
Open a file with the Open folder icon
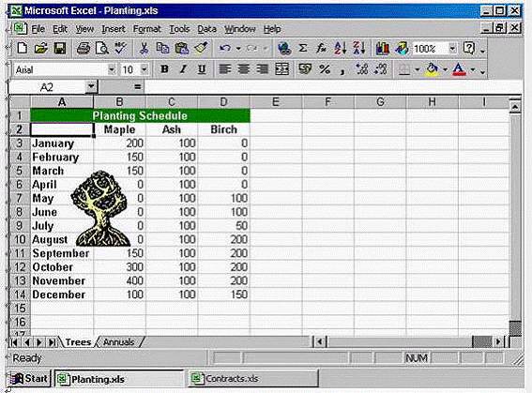coord(41,49)
